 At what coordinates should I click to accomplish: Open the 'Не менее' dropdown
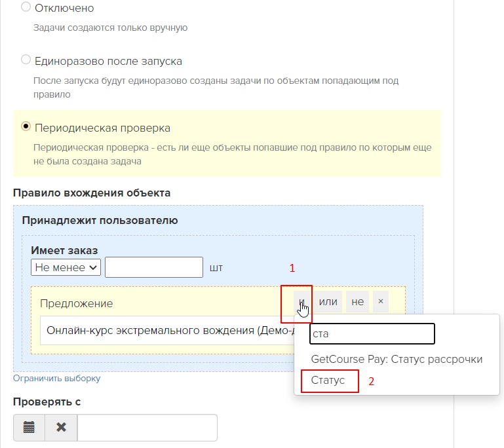66,267
